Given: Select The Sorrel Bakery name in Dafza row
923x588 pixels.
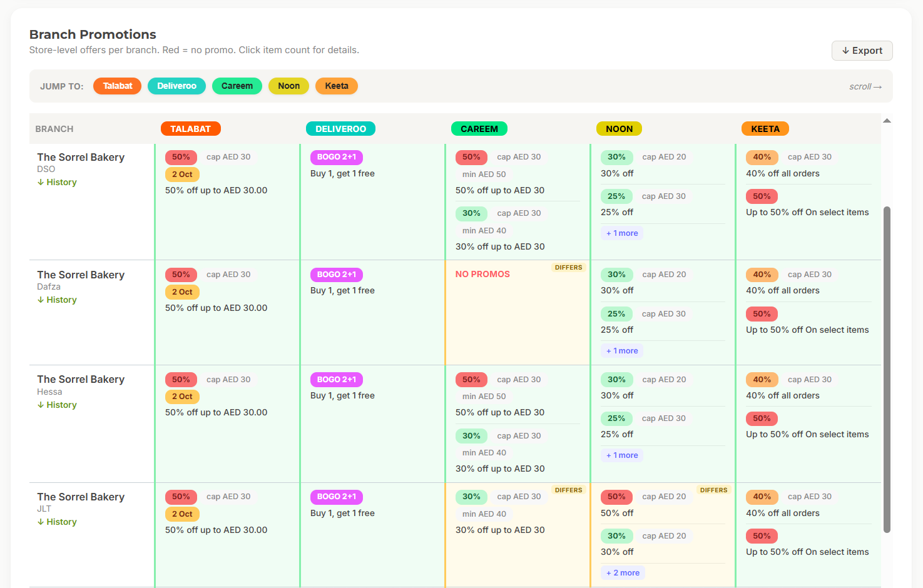Looking at the screenshot, I should [x=81, y=275].
